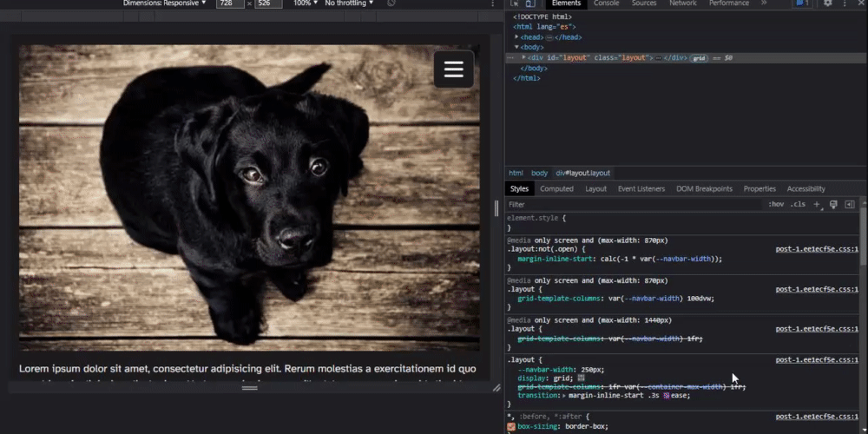Open DevTools settings gear
868x434 pixels.
point(827,3)
